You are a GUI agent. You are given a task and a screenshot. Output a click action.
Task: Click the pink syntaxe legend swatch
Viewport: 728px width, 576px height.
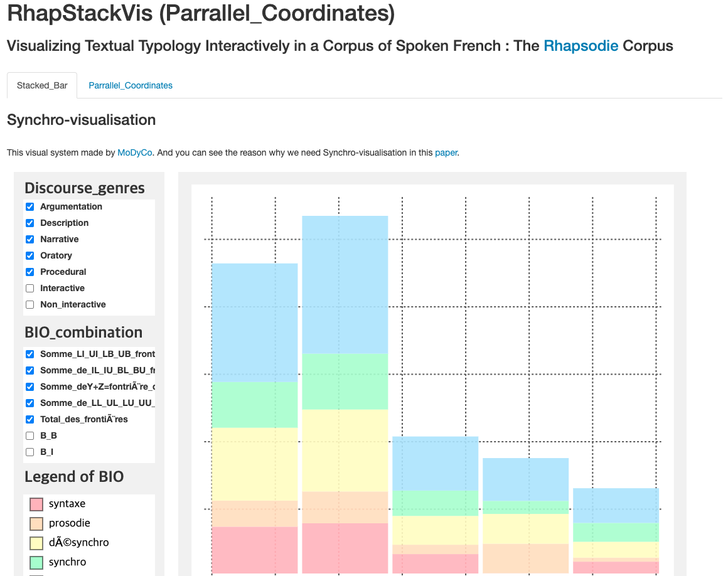point(36,504)
